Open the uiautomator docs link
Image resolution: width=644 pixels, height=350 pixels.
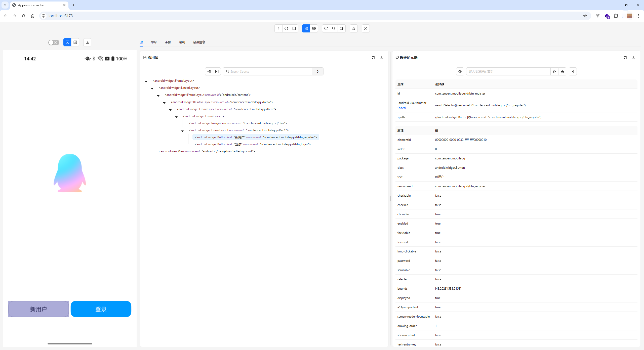pos(401,108)
